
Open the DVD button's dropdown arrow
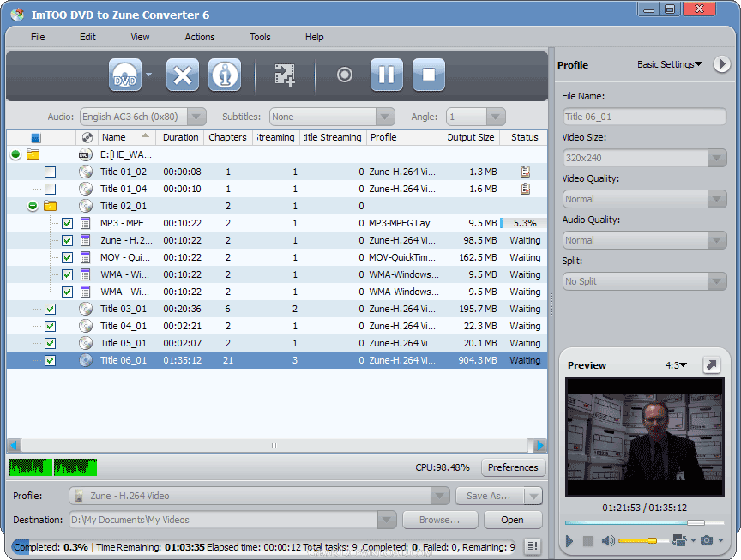click(149, 75)
